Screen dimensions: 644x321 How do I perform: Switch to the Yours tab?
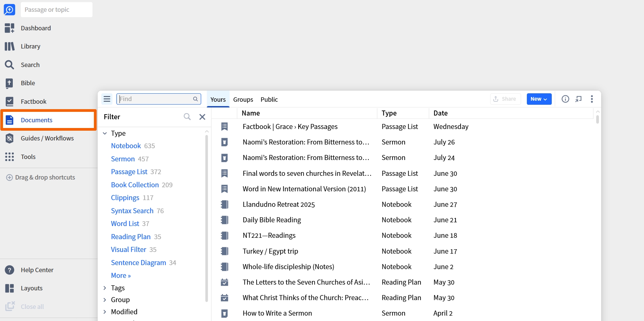click(218, 99)
